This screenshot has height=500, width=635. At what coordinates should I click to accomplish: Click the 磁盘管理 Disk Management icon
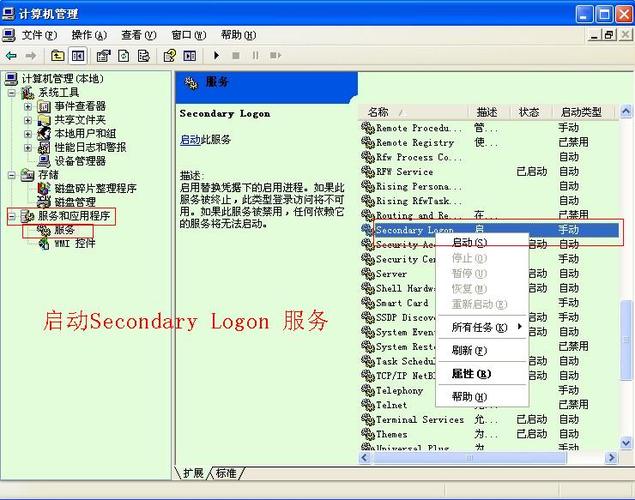[x=44, y=202]
